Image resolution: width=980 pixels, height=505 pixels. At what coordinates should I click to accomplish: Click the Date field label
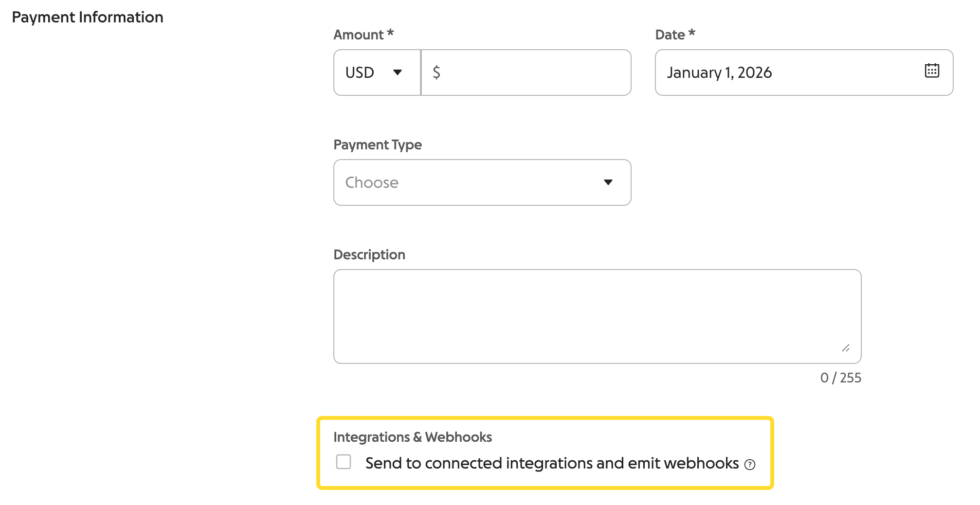coord(675,35)
